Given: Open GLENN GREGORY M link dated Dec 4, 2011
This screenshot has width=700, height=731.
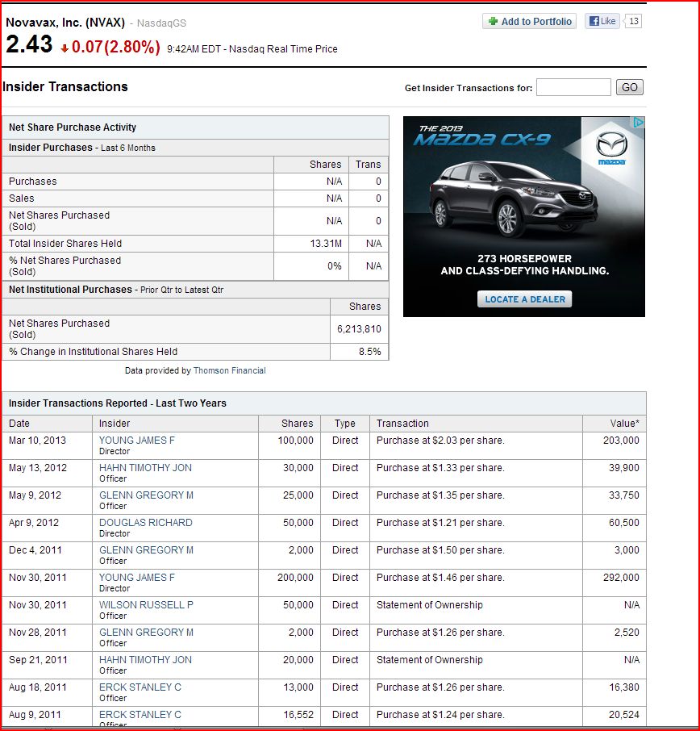Looking at the screenshot, I should (146, 550).
